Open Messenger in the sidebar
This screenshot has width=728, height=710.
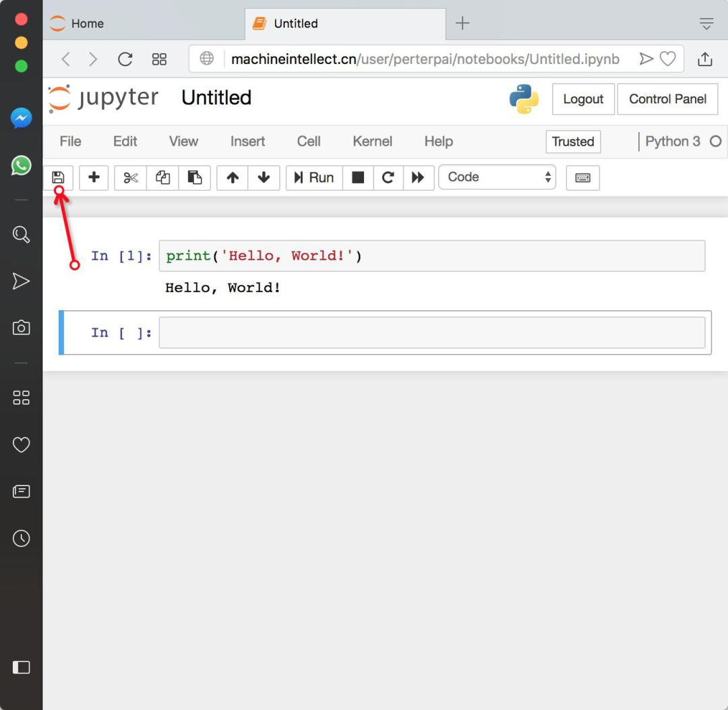click(22, 119)
